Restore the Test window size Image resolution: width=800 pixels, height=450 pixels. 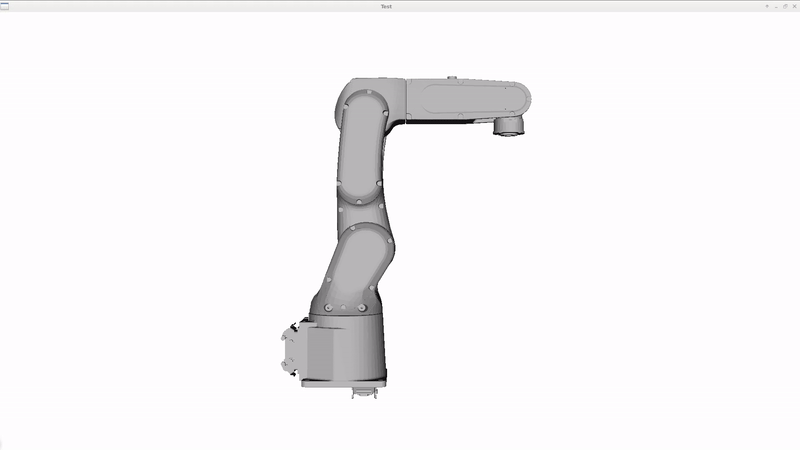[x=785, y=7]
